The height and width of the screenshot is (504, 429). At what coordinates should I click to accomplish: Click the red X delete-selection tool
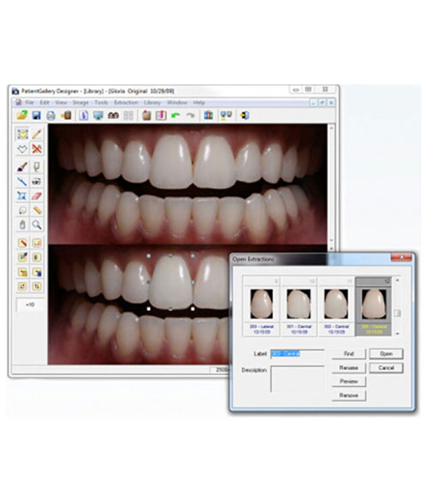point(37,149)
